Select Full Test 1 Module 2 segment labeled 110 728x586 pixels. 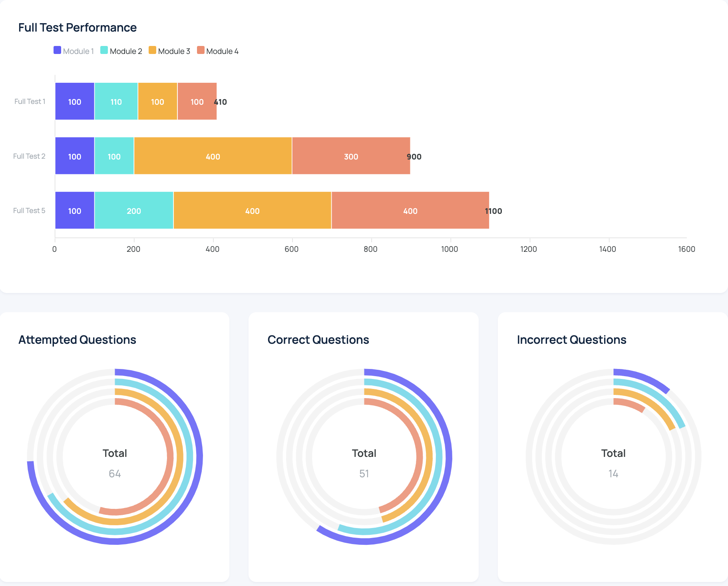pyautogui.click(x=116, y=101)
